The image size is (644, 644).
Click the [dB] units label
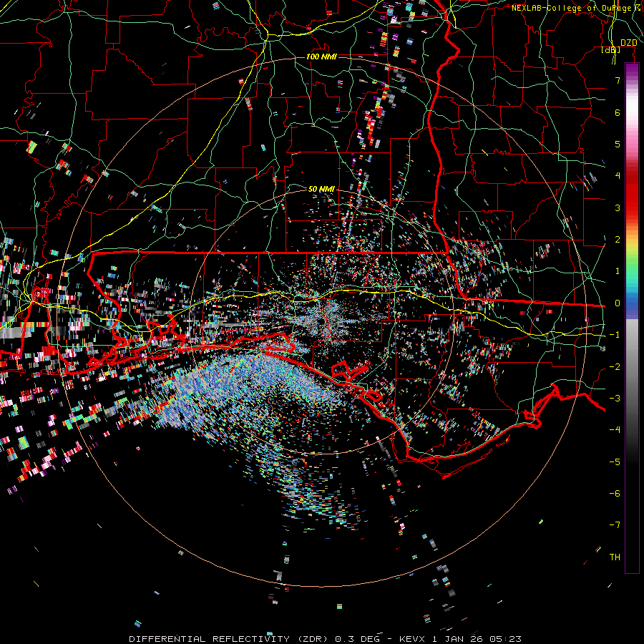tap(611, 50)
